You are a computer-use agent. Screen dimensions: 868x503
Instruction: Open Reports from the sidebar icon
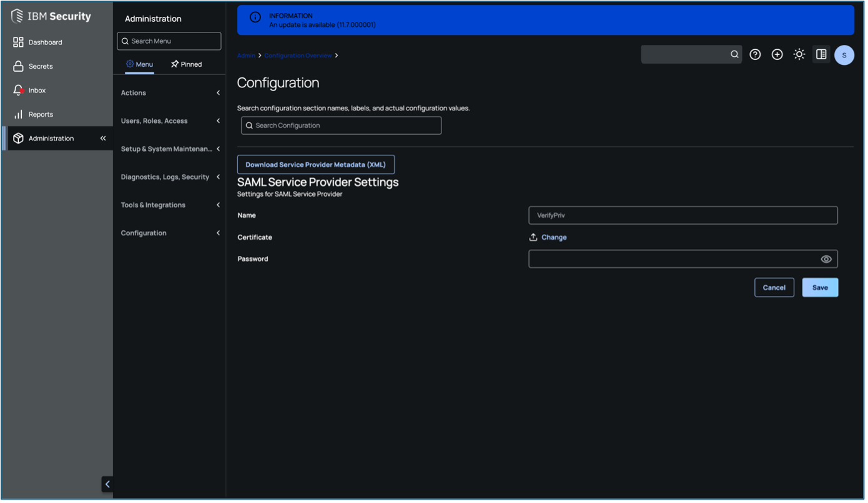tap(19, 114)
